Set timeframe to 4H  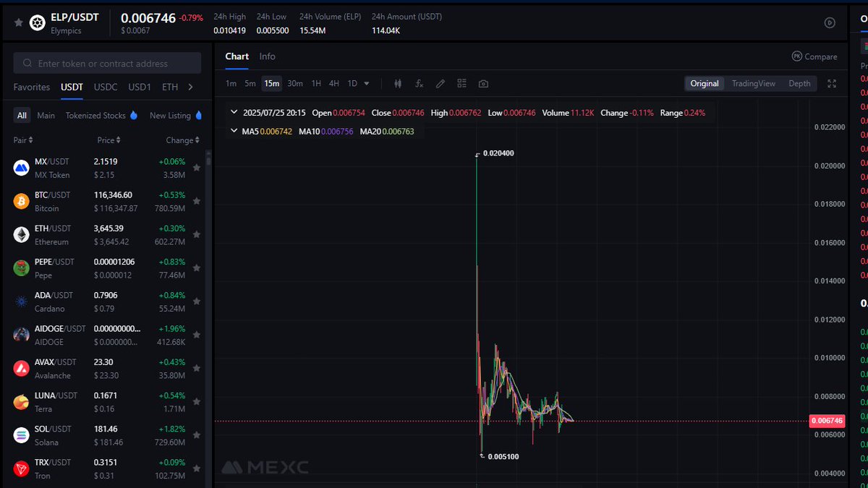point(334,84)
